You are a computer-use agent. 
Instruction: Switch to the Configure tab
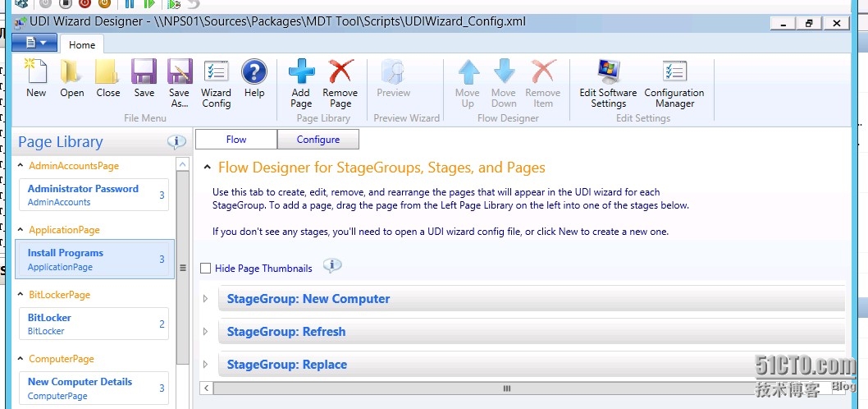coord(318,140)
